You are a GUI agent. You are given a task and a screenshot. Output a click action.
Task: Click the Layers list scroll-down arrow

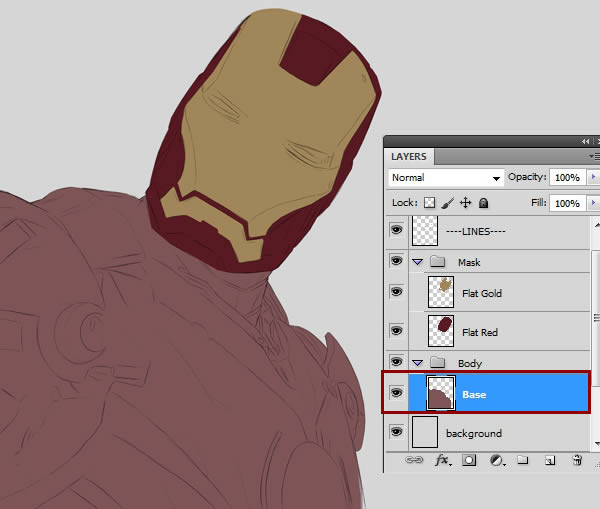596,444
